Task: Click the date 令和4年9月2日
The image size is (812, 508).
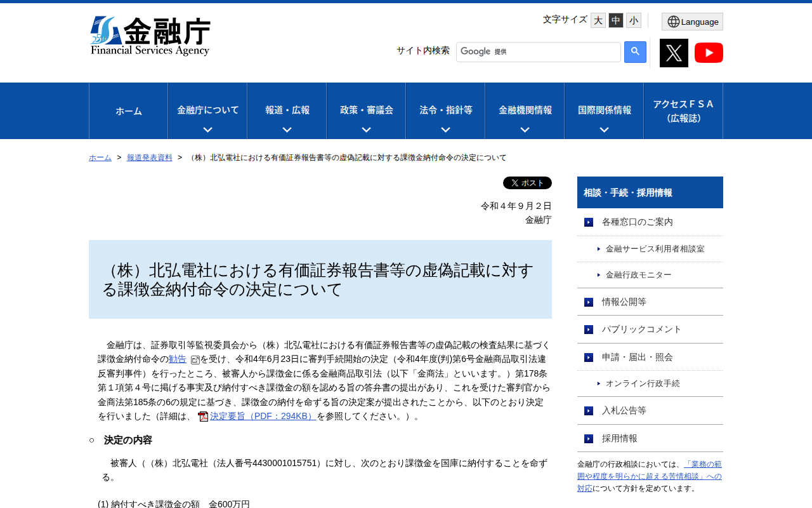Action: [516, 206]
